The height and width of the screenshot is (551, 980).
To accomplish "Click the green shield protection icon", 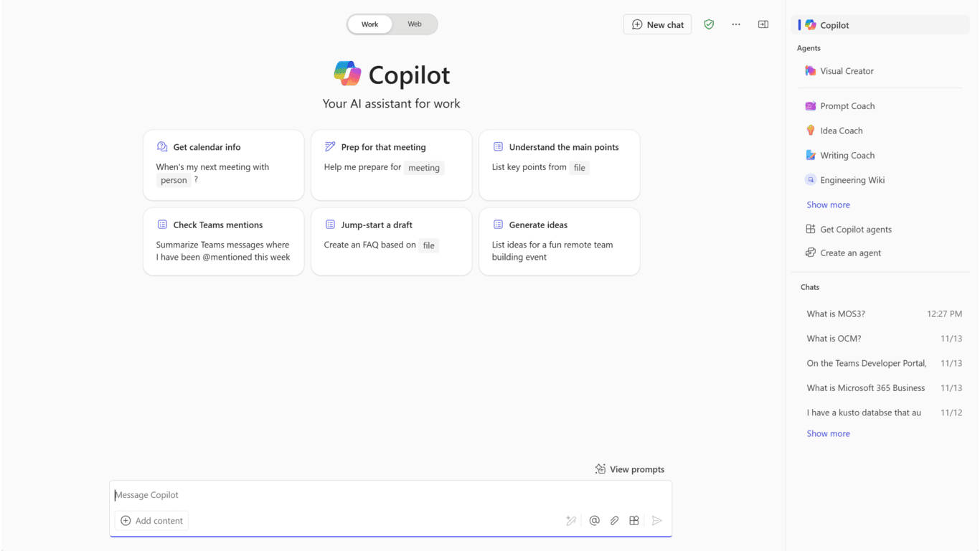I will [709, 24].
